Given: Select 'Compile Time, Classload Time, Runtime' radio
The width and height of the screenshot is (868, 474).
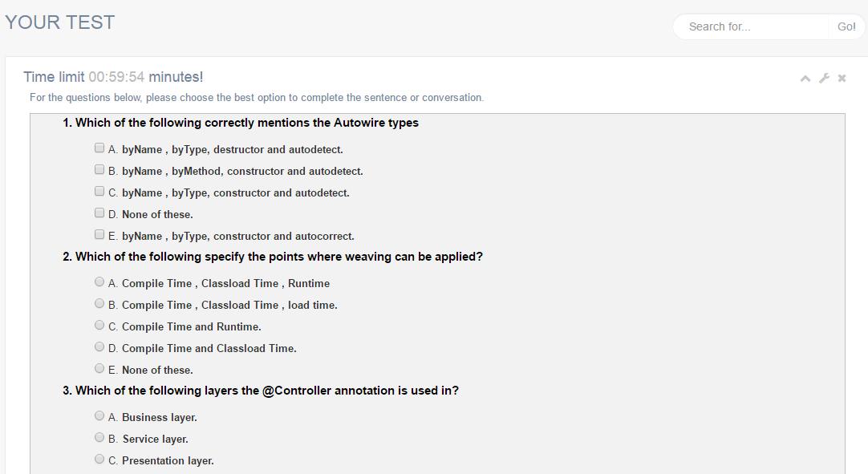Looking at the screenshot, I should pyautogui.click(x=99, y=282).
